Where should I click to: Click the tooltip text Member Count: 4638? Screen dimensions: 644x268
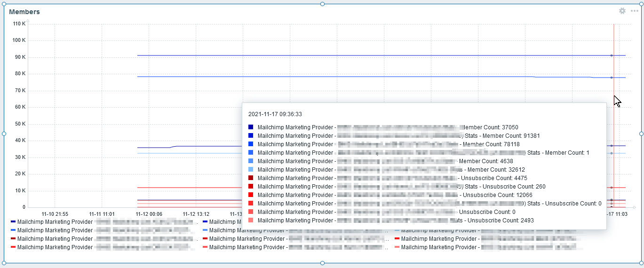click(x=486, y=161)
